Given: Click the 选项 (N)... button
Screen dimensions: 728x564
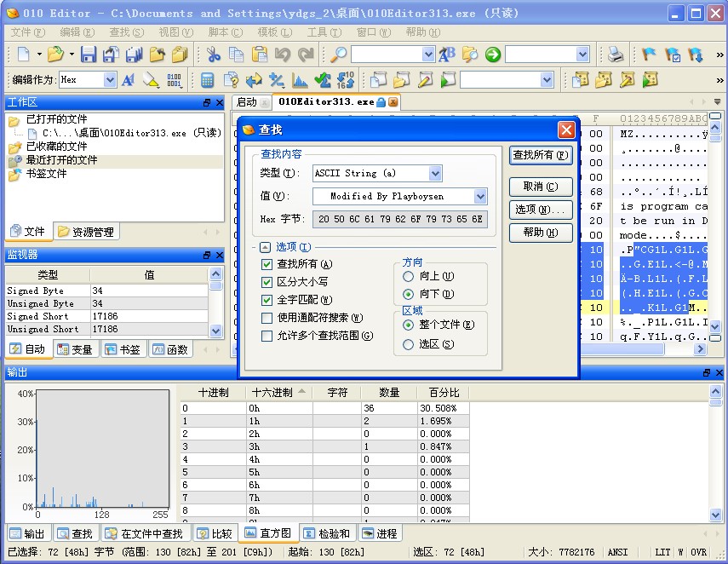Looking at the screenshot, I should [541, 210].
